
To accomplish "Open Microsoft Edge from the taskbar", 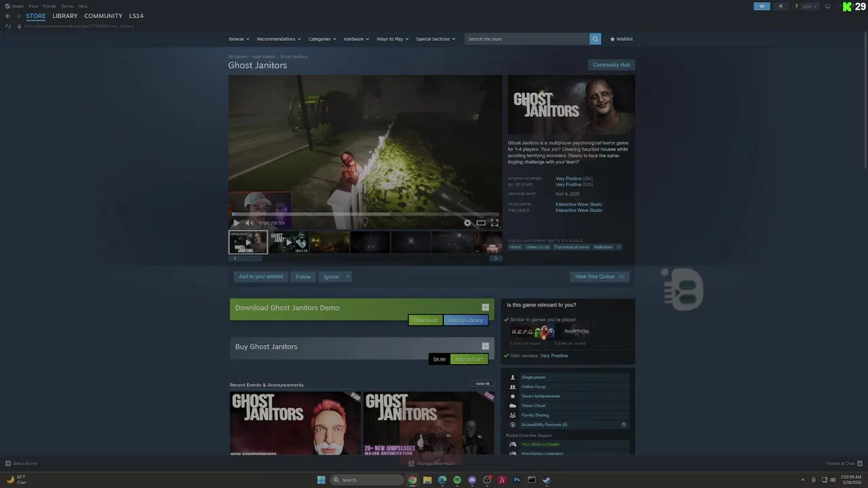I will click(x=442, y=480).
